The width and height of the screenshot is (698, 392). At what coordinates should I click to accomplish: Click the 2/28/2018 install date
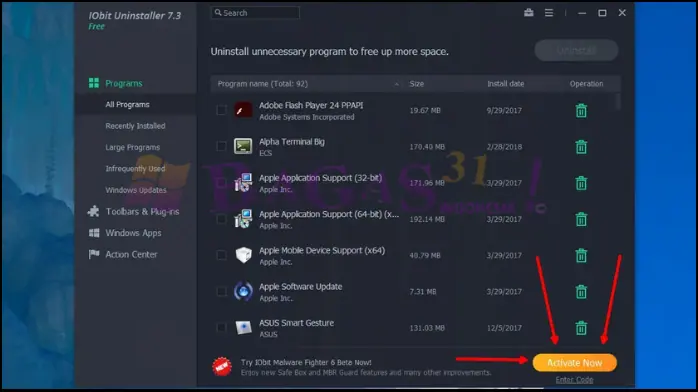[x=504, y=147]
